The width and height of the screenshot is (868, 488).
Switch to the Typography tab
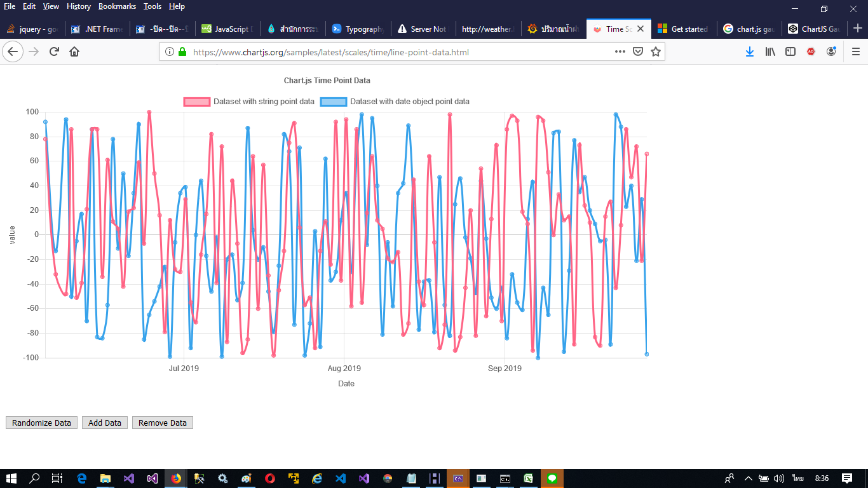point(358,29)
